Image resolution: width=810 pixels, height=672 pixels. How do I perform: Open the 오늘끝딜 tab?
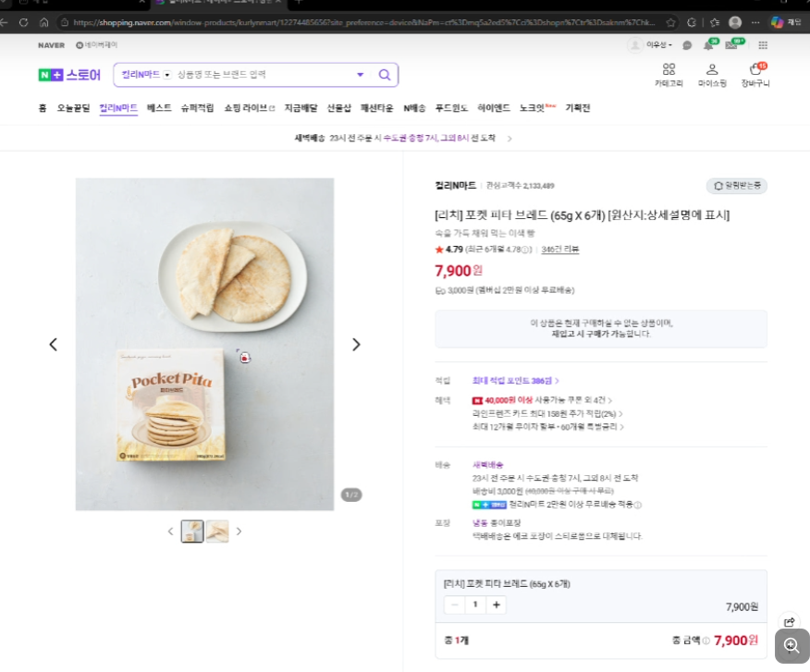click(x=73, y=108)
